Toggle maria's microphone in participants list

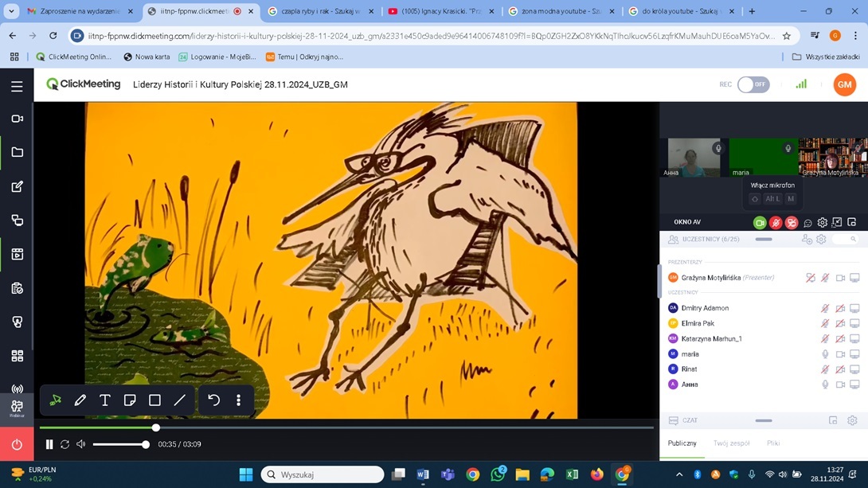click(825, 354)
